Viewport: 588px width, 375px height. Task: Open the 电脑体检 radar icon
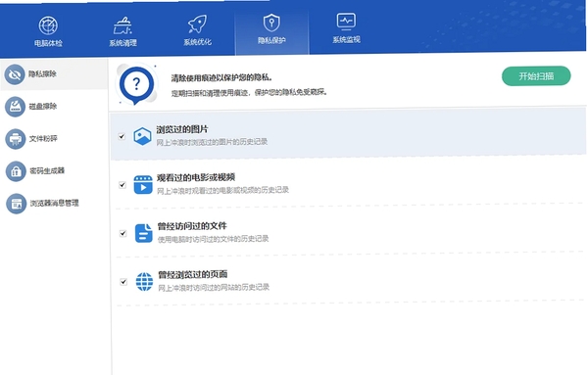(x=48, y=25)
